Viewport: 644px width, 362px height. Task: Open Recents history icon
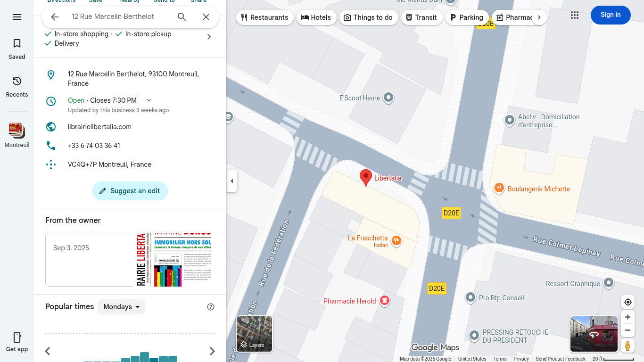[x=17, y=81]
